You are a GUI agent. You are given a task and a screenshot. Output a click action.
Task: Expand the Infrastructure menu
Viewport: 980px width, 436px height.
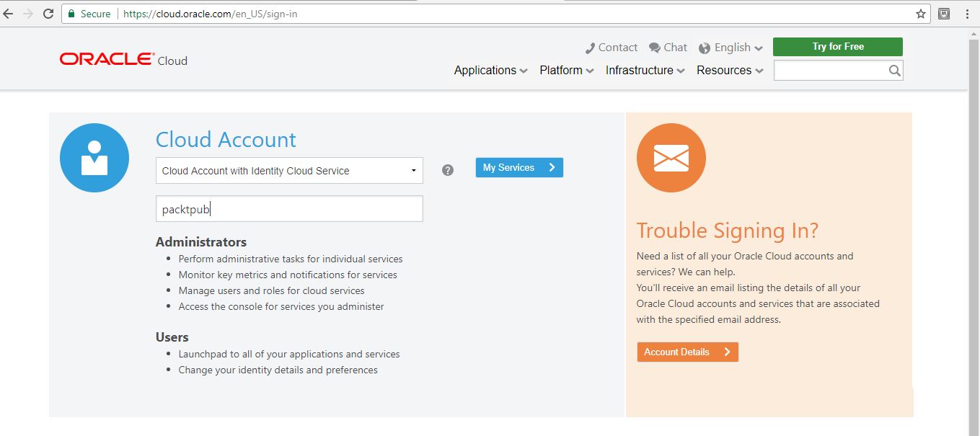click(x=645, y=71)
